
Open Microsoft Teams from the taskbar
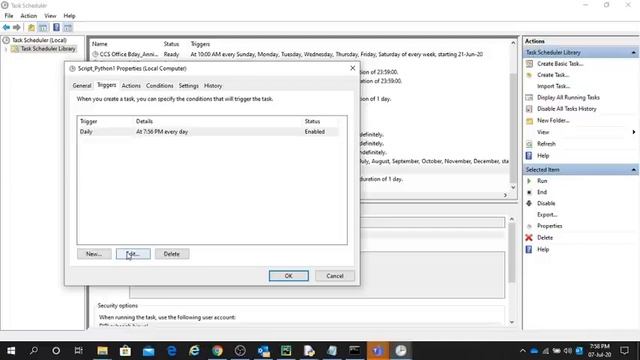(378, 351)
